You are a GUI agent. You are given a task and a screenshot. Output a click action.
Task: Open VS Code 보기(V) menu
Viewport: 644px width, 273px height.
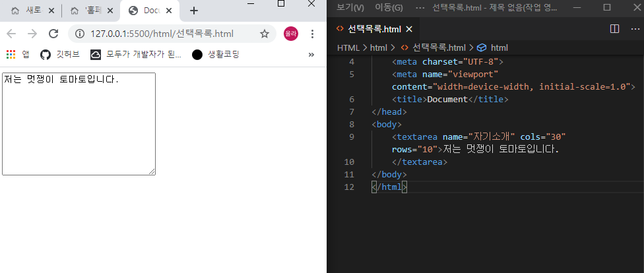coord(350,7)
